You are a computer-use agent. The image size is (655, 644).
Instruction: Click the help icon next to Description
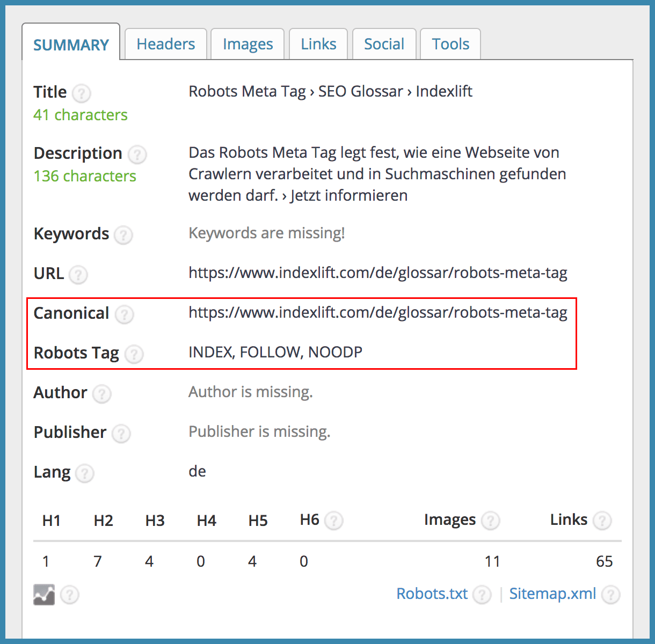pos(137,155)
